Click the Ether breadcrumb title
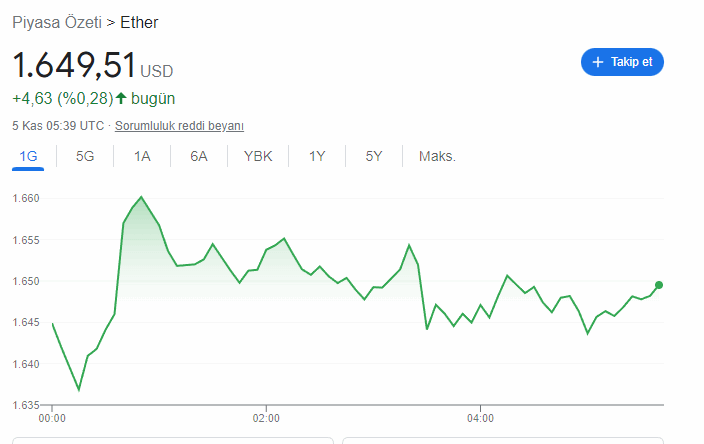This screenshot has height=444, width=704. (x=139, y=22)
